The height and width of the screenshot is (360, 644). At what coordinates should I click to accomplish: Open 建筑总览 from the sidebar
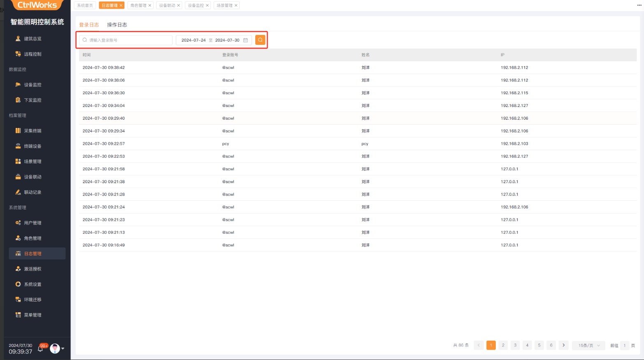33,39
